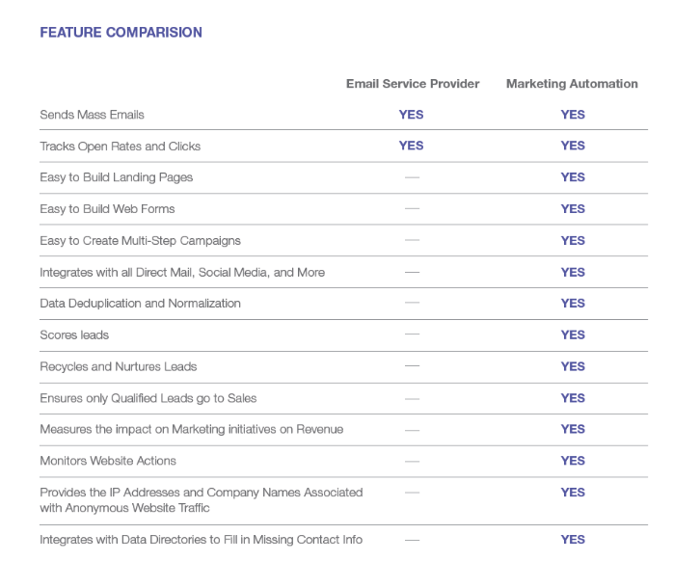
Task: Click Easy to Build Landing Pages label
Action: [116, 177]
